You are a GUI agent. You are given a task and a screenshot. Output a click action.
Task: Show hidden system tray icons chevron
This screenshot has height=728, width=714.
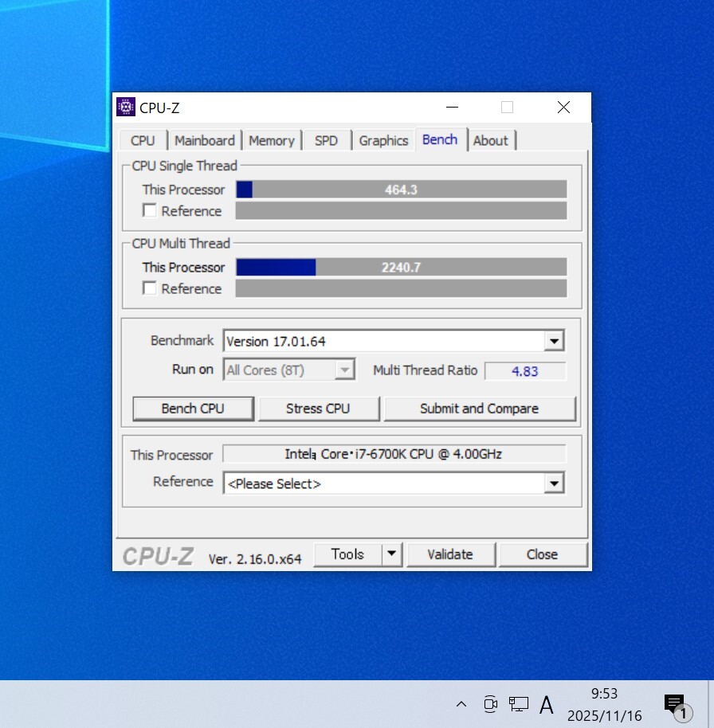[461, 704]
